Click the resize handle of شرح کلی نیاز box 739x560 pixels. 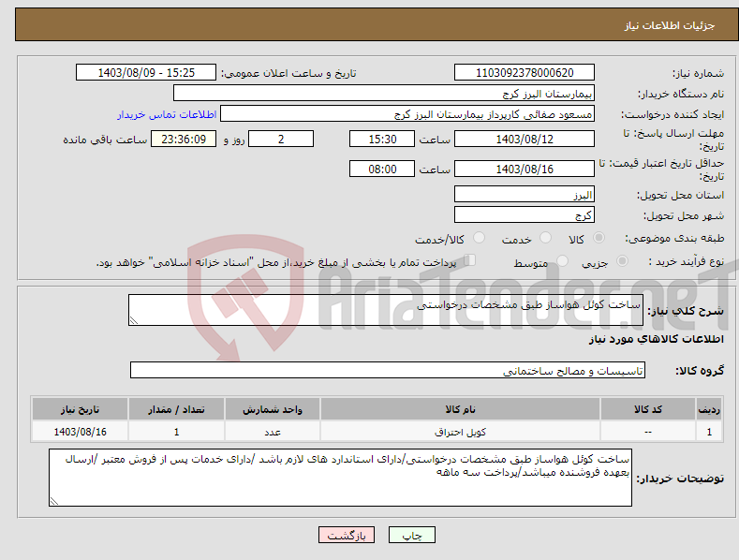134,321
